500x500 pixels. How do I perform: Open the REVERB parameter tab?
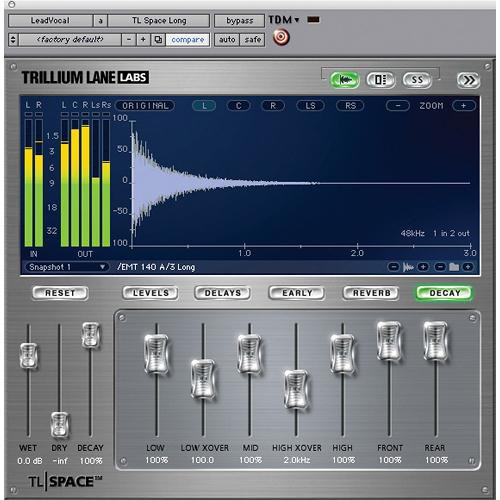point(371,293)
